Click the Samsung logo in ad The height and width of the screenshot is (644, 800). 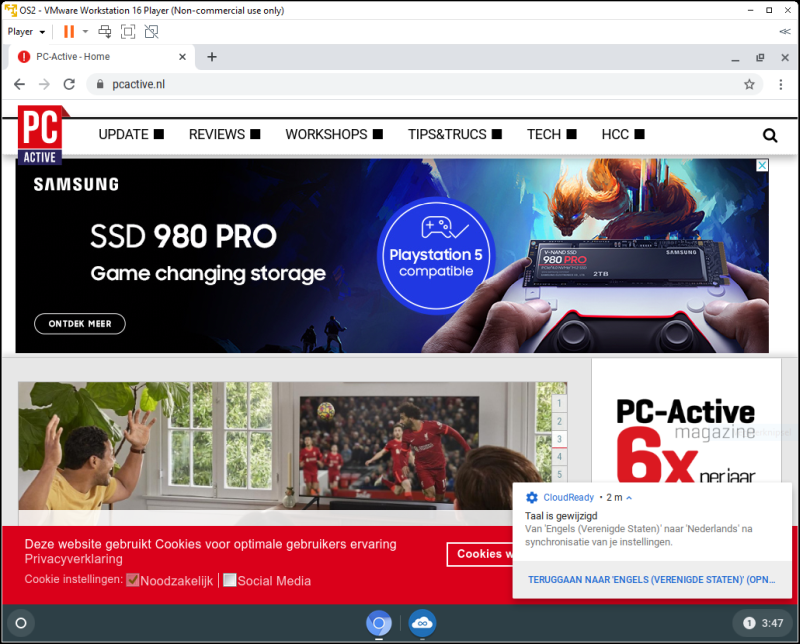click(x=76, y=184)
